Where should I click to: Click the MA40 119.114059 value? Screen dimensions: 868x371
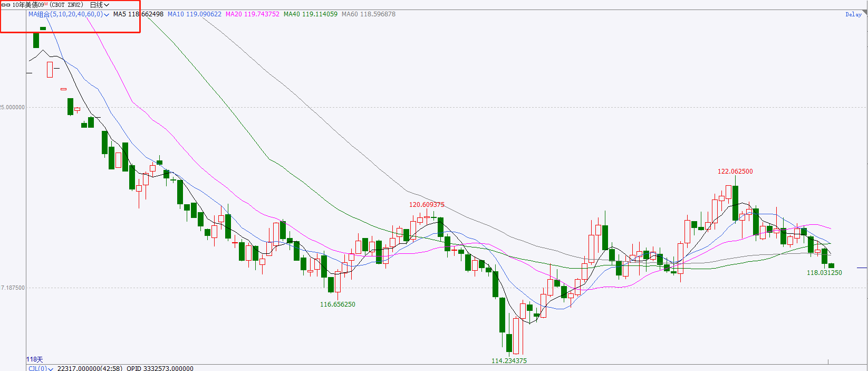311,14
